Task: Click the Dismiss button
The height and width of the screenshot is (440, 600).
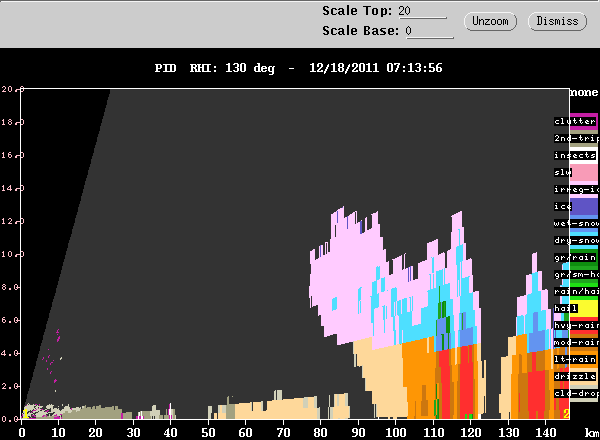Action: (557, 21)
